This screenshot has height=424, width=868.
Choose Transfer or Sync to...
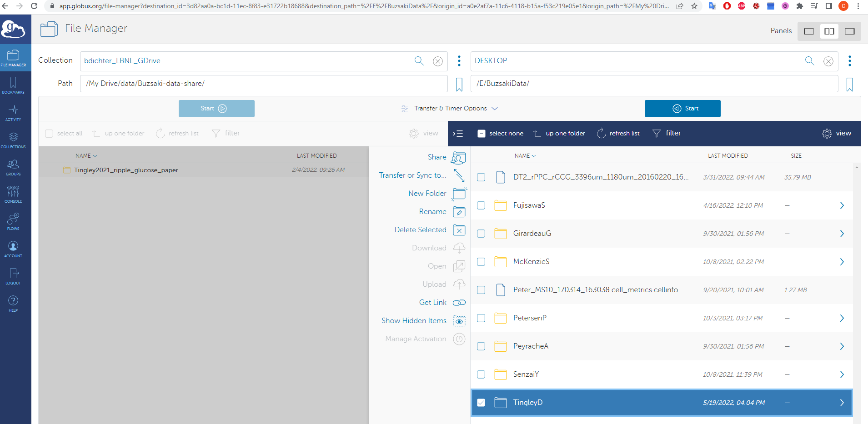coord(422,175)
